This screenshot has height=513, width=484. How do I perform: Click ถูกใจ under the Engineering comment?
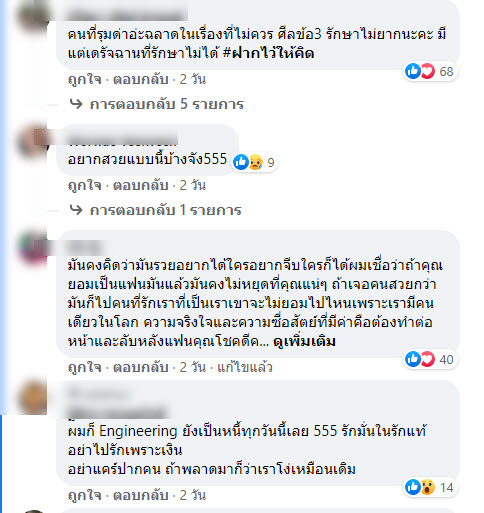pyautogui.click(x=84, y=495)
